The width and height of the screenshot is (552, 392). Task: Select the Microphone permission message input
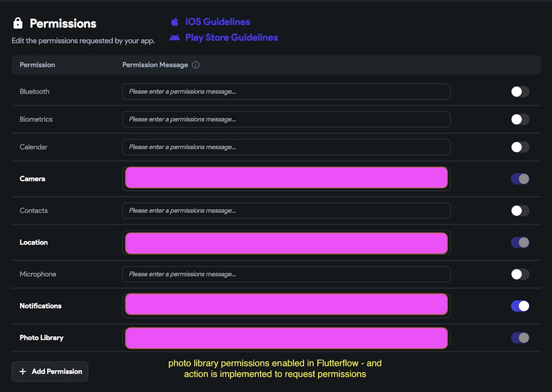point(286,274)
